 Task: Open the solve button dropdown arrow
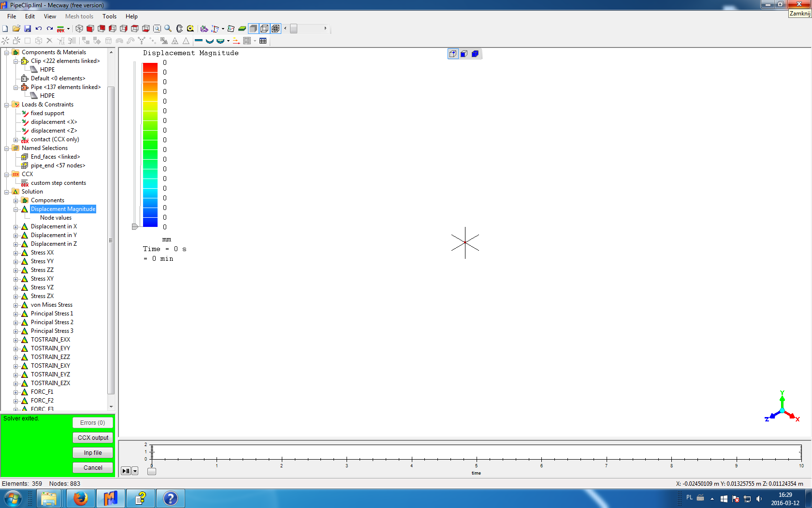[x=68, y=29]
